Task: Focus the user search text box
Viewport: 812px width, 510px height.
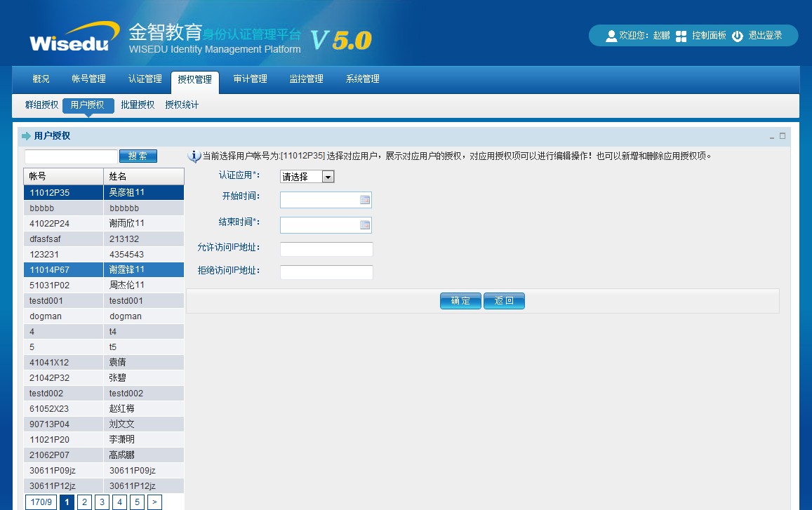Action: [71, 156]
